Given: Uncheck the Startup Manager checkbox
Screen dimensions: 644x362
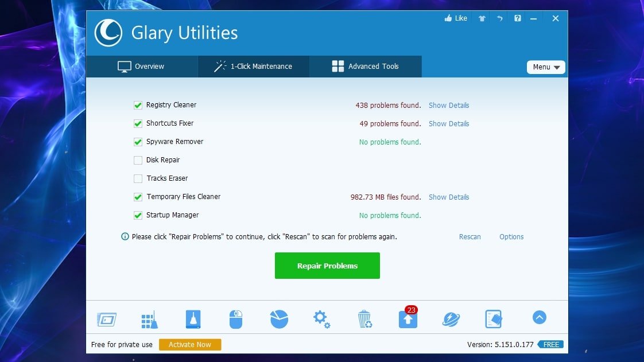Looking at the screenshot, I should click(138, 215).
